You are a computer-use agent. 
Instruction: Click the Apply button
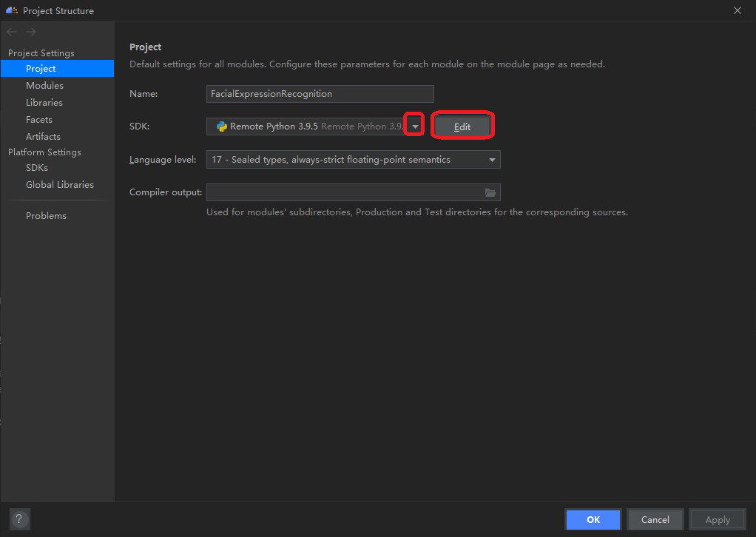tap(718, 520)
